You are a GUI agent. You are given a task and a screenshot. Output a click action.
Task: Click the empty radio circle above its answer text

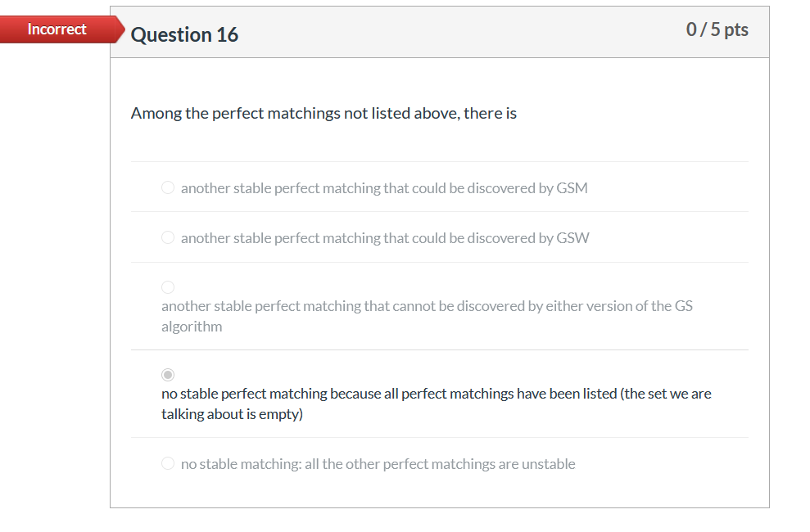[x=168, y=286]
